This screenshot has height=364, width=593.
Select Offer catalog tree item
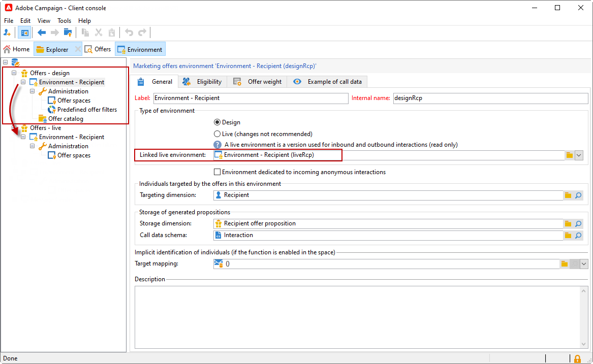[66, 119]
